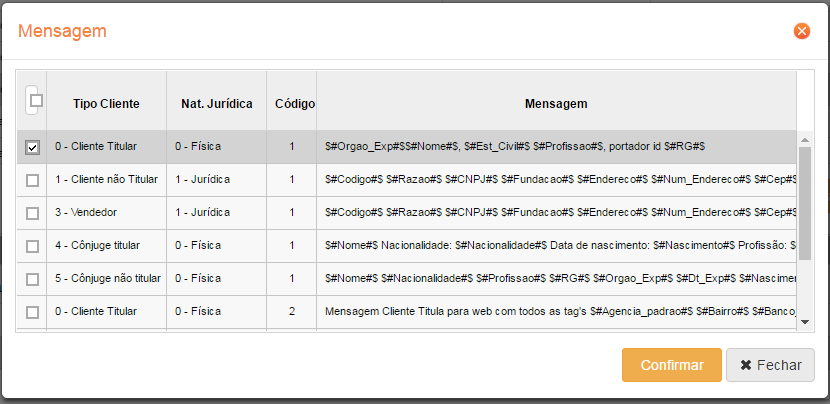
Task: Select the Vendedor row checkbox
Action: coord(33,213)
